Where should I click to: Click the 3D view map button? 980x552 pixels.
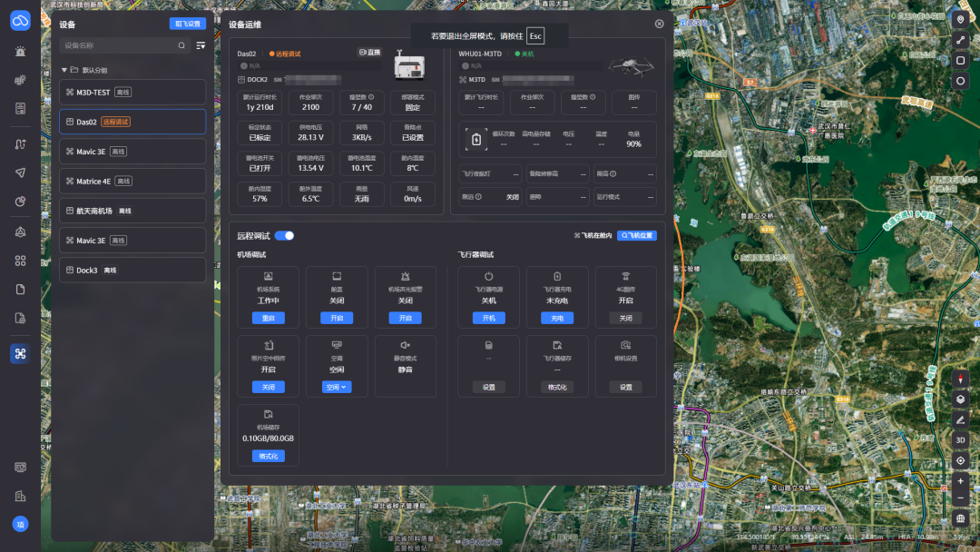coord(961,440)
